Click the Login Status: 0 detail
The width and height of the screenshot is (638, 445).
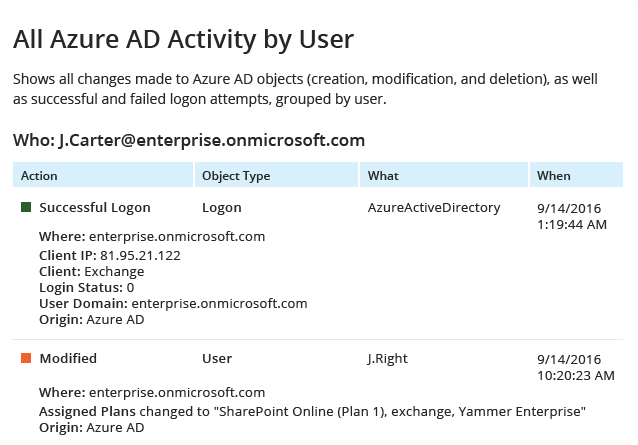coord(87,288)
